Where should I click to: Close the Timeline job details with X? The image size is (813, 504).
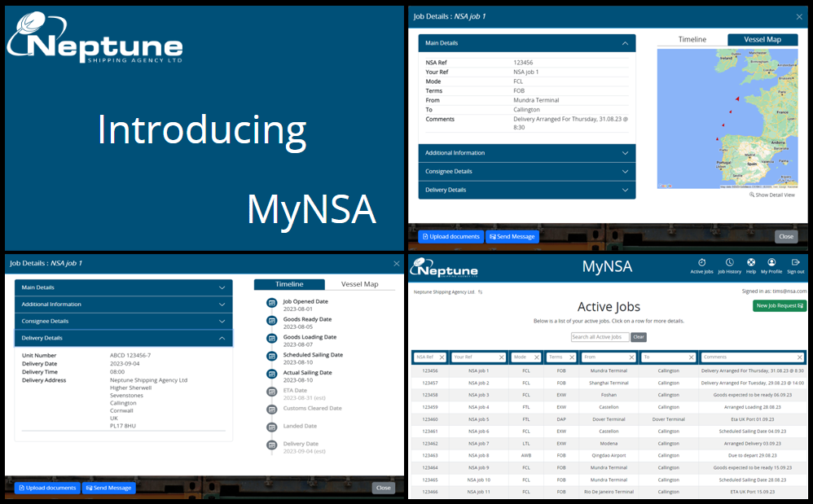[396, 264]
